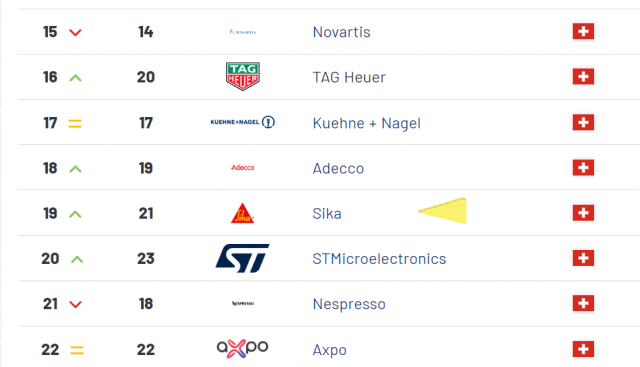Click the green up arrow at rank 16

[x=76, y=78]
